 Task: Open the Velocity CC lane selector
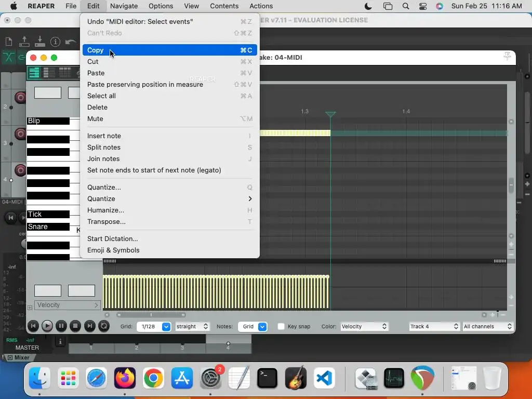tap(68, 305)
